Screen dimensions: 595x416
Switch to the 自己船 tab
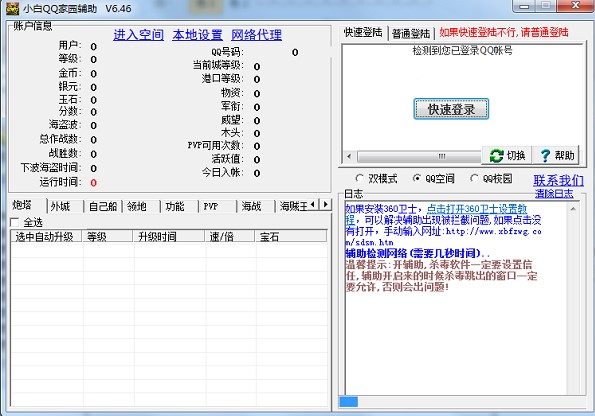[102, 206]
